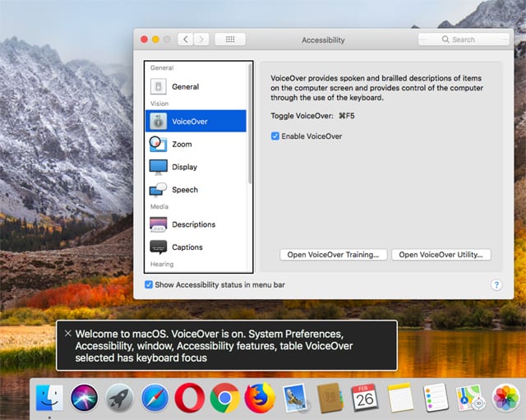Open Finder from the Dock
This screenshot has height=420, width=526.
pos(49,398)
